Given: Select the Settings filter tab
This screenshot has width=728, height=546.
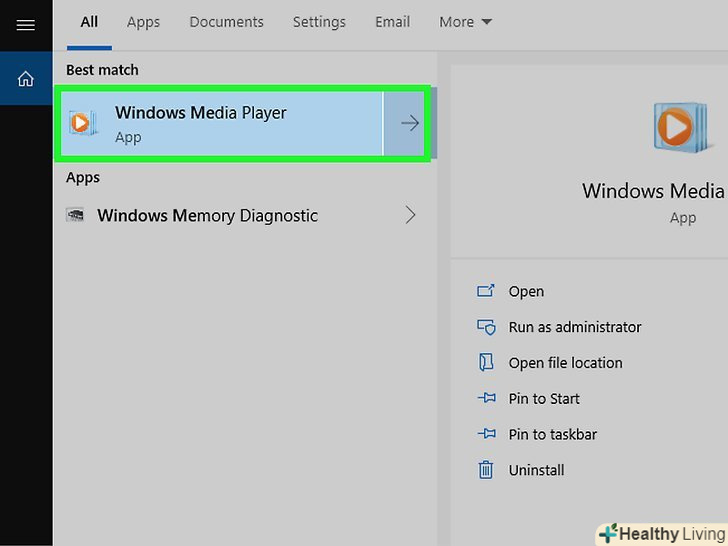Looking at the screenshot, I should 319,22.
